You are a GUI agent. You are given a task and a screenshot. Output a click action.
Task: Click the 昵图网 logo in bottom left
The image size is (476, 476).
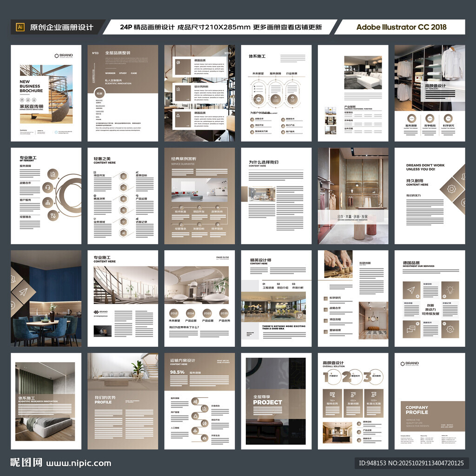(26, 463)
